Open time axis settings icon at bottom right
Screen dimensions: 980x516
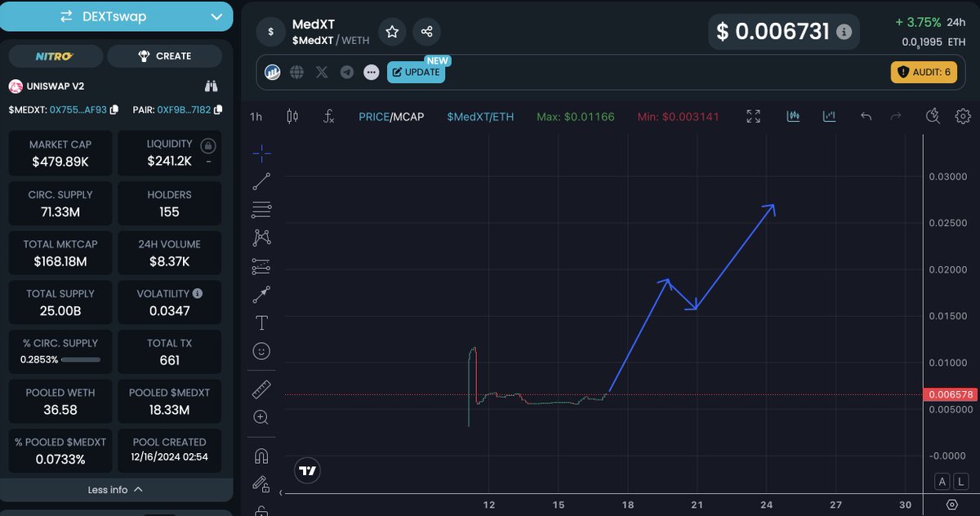(x=952, y=505)
